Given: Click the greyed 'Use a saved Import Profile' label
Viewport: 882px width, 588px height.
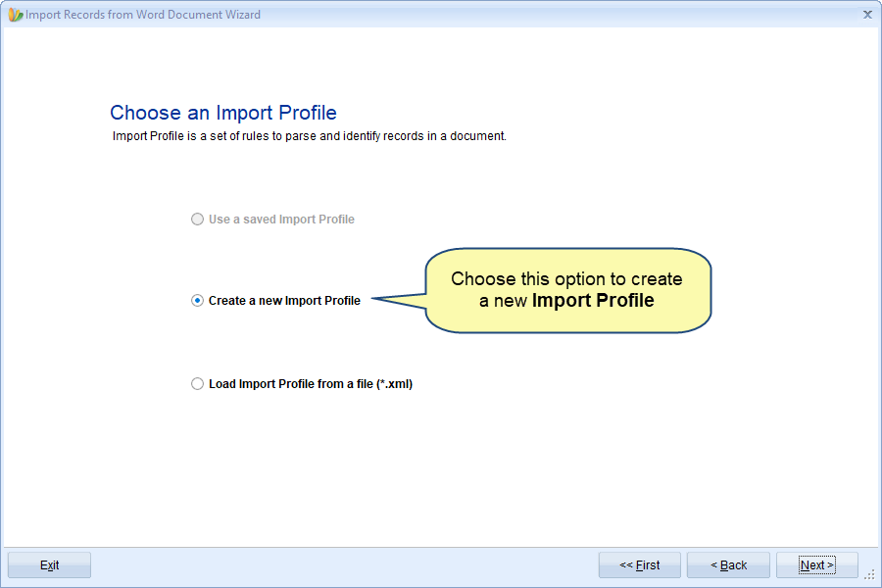Looking at the screenshot, I should (282, 219).
